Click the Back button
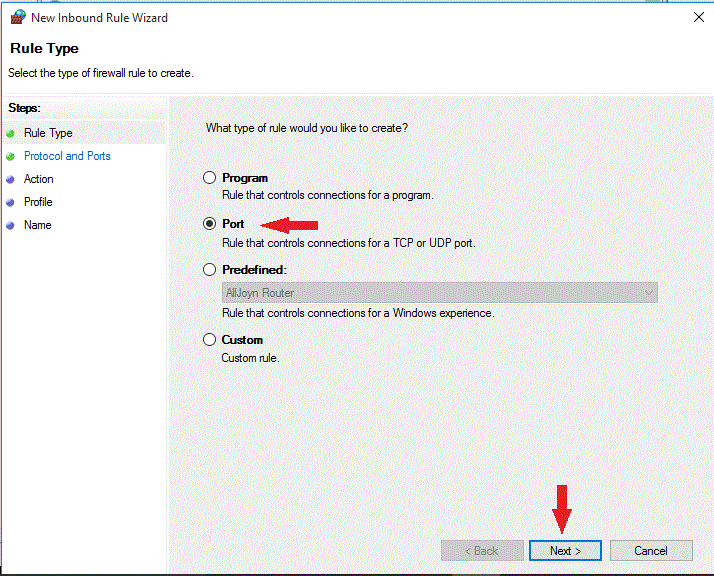 482,551
